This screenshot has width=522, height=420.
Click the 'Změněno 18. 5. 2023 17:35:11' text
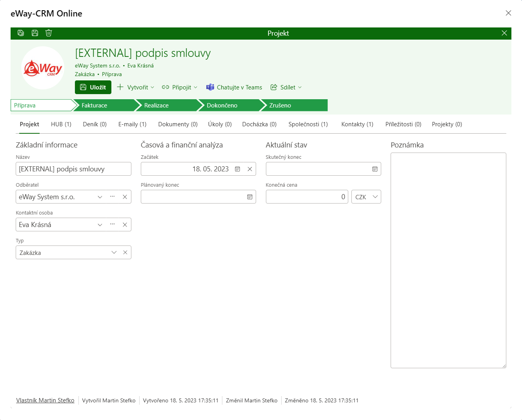click(322, 400)
